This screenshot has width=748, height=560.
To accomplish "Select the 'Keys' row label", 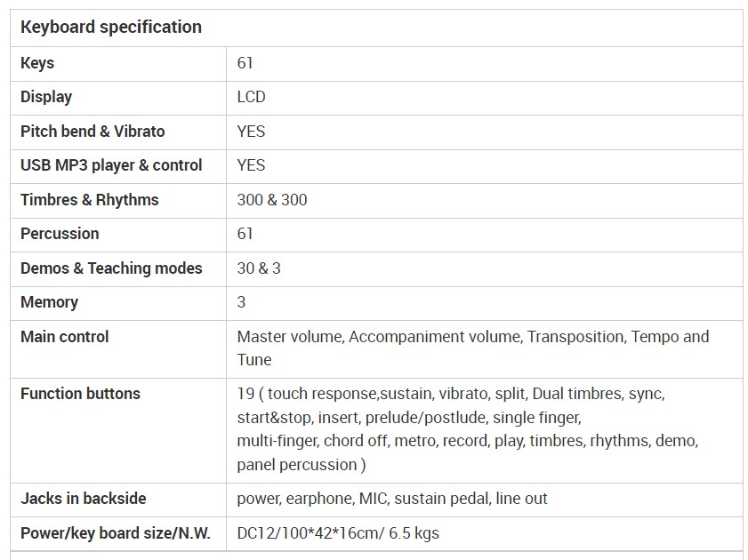I will coord(37,63).
